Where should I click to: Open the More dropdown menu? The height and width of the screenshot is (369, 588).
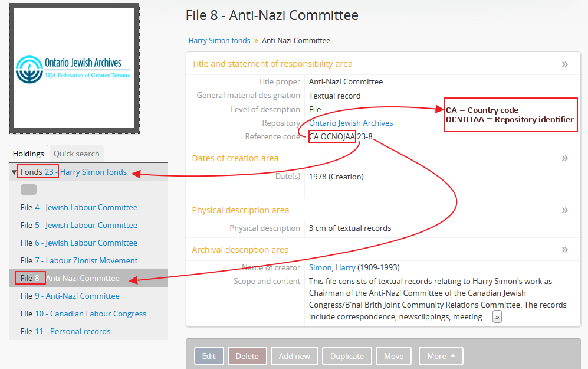(x=441, y=356)
